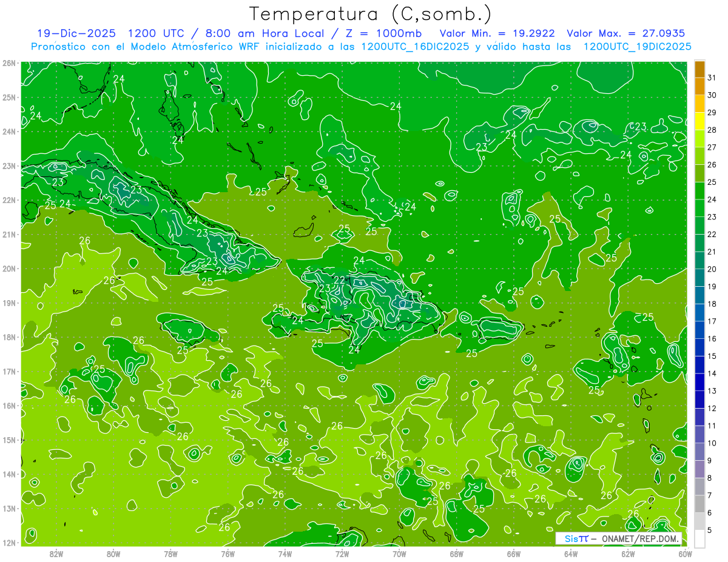Click the "17N" latitude axis label
The image size is (728, 562).
[x=9, y=371]
